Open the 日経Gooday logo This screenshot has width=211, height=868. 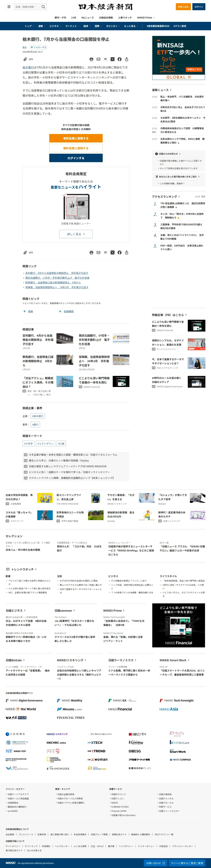click(x=136, y=742)
